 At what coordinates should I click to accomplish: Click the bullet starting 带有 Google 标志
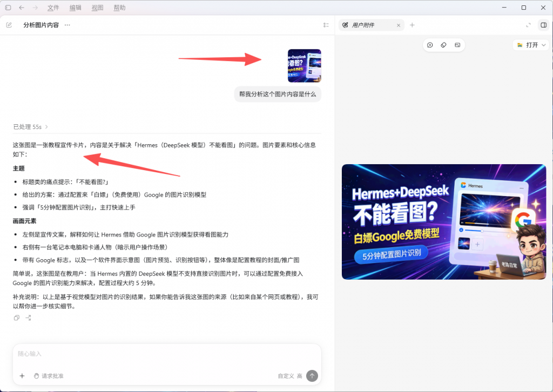point(161,260)
